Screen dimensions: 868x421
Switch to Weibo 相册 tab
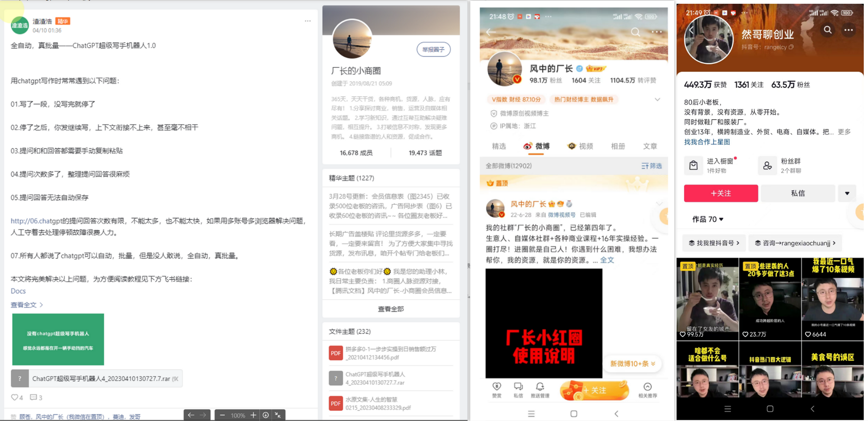click(618, 146)
